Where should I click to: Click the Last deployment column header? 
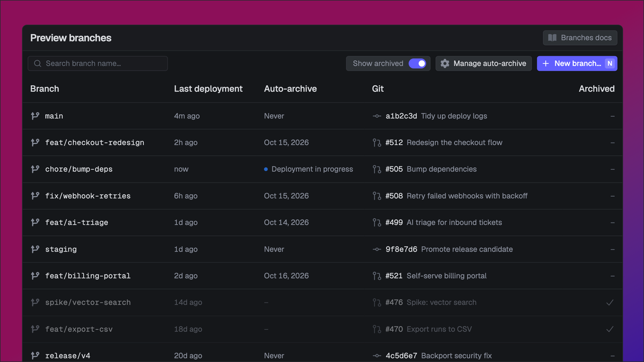tap(208, 88)
